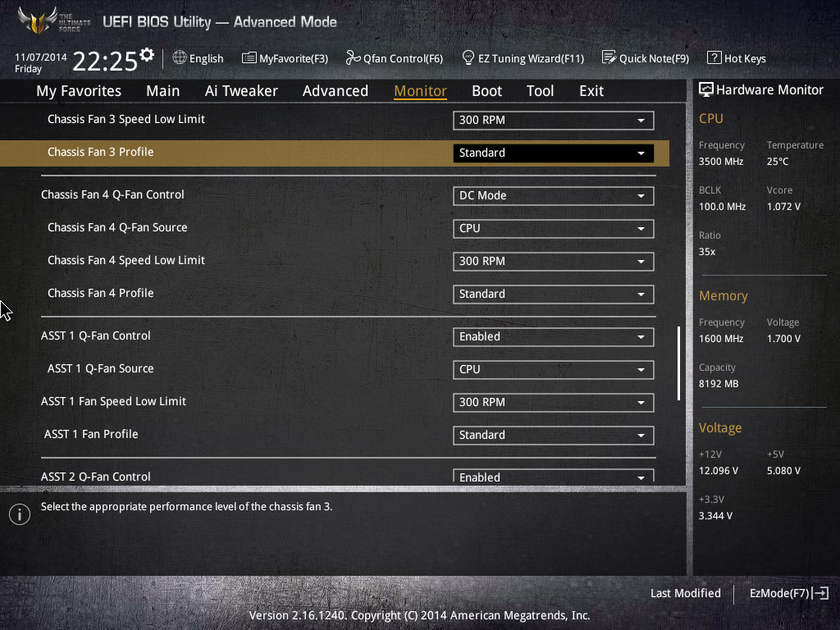Switch to the Main tab
This screenshot has width=840, height=630.
(x=163, y=91)
